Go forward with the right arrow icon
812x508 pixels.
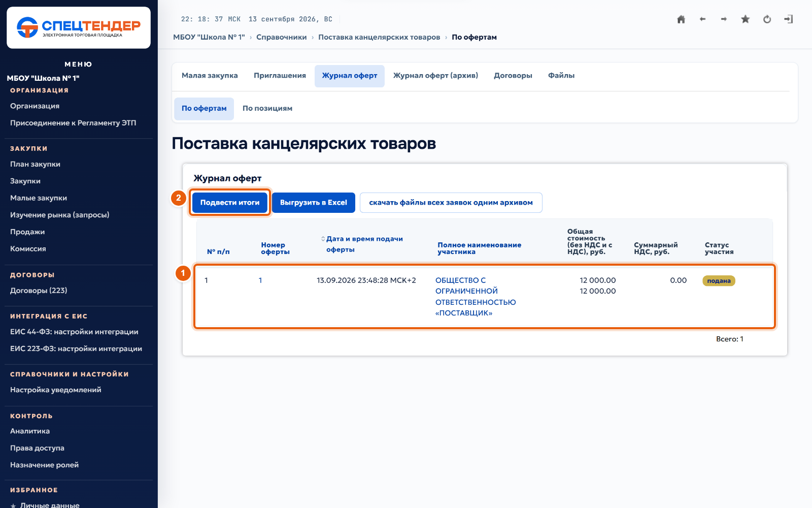pyautogui.click(x=724, y=19)
